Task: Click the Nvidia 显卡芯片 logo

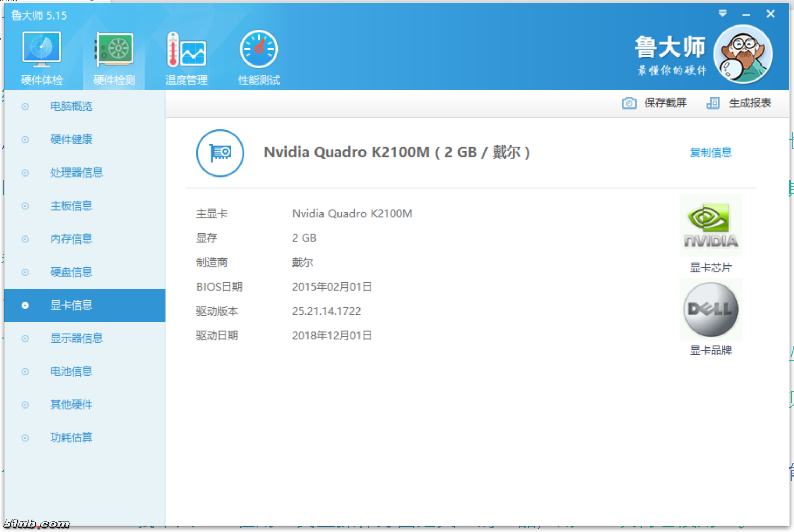Action: click(x=711, y=226)
